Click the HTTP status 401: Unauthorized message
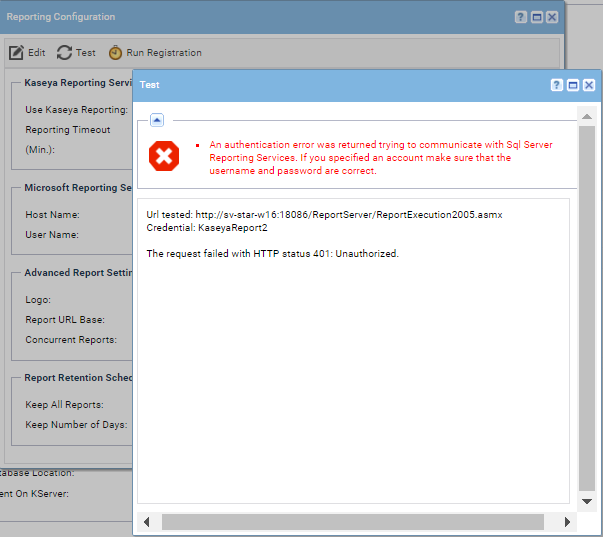This screenshot has width=603, height=537. coord(272,253)
